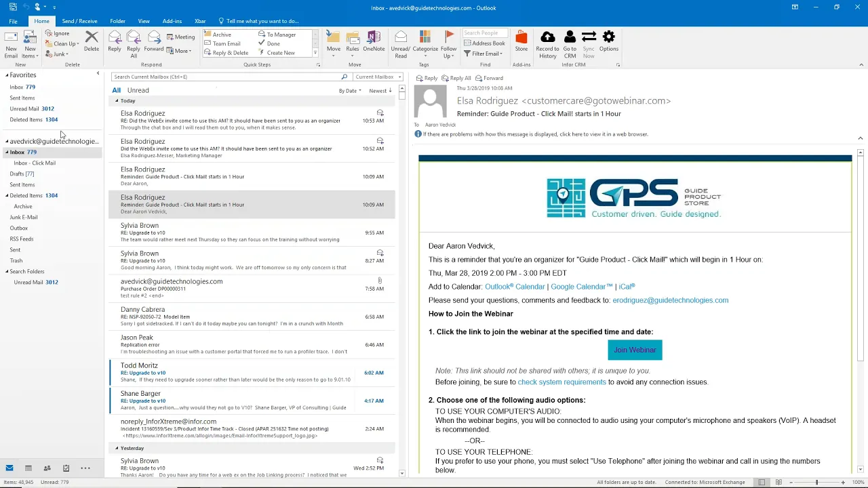Toggle Newest sort order
868x488 pixels.
pos(380,91)
